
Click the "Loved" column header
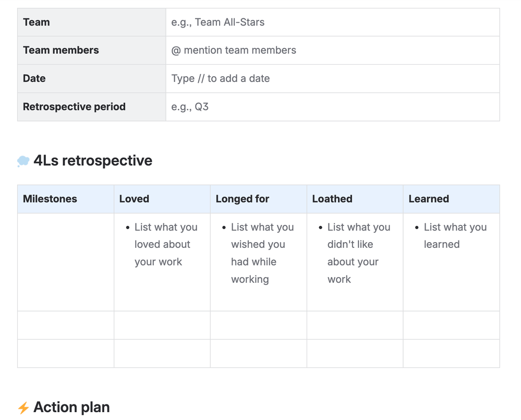134,199
